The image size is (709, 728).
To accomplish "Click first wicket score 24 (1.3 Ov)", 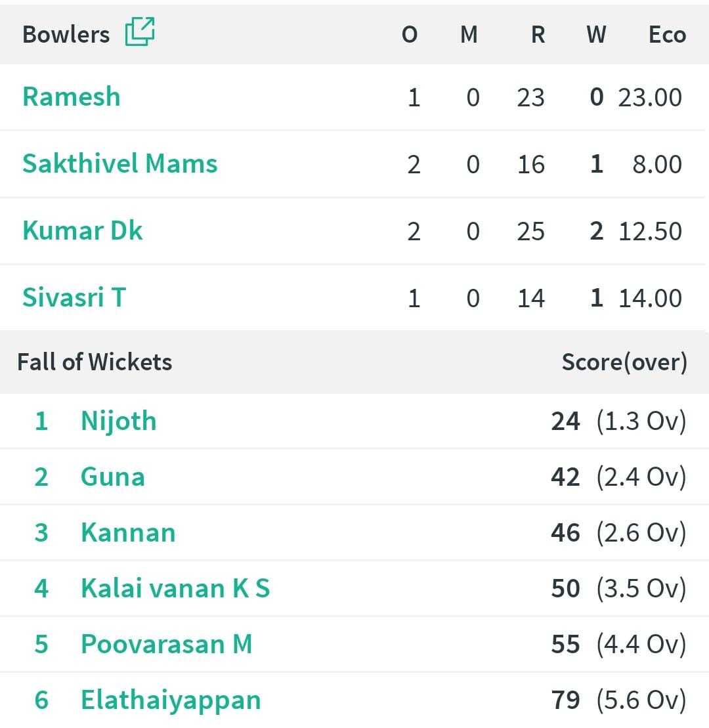I will [618, 421].
